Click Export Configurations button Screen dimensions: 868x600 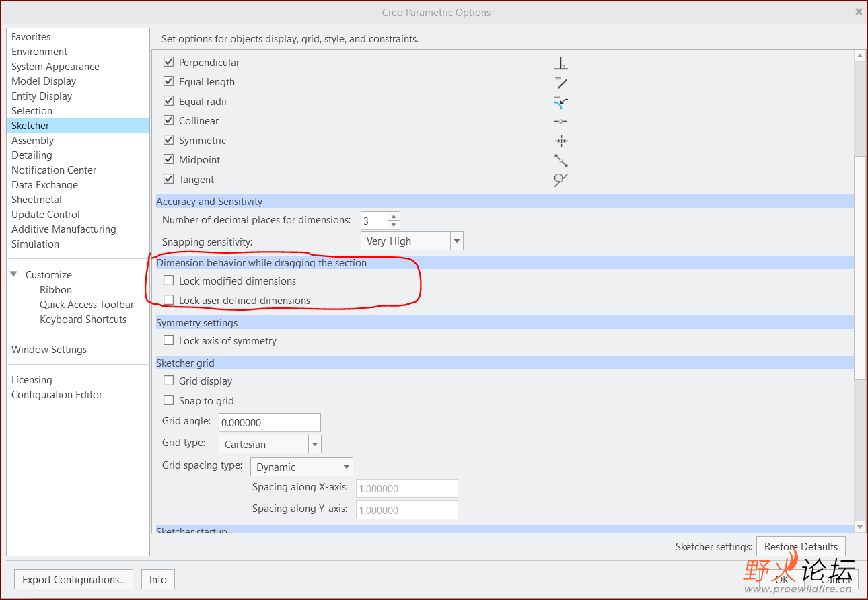(x=73, y=580)
